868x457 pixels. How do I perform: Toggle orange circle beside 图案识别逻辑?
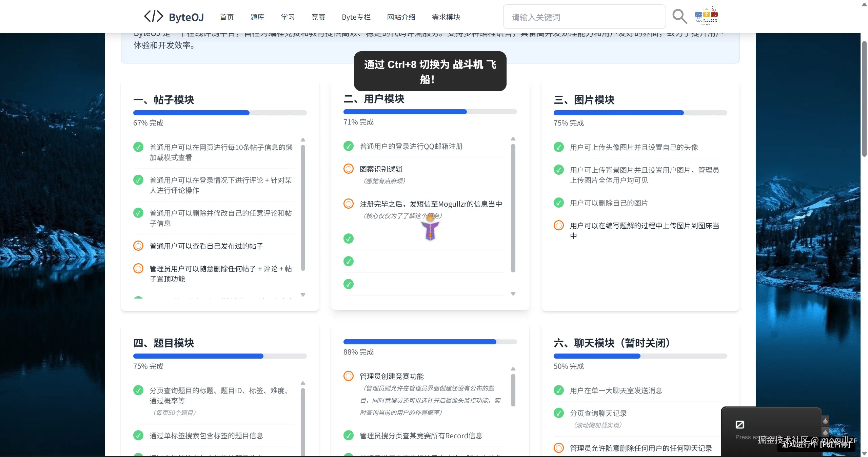click(x=348, y=169)
